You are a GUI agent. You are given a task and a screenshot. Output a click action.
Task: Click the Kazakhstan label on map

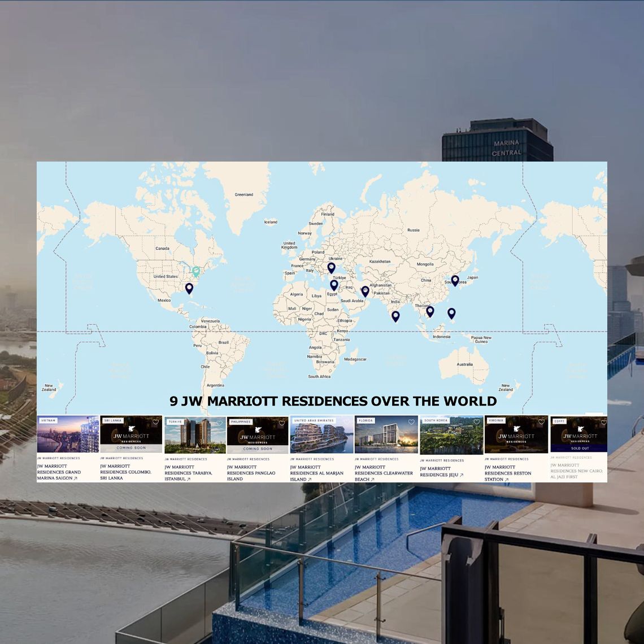click(380, 261)
